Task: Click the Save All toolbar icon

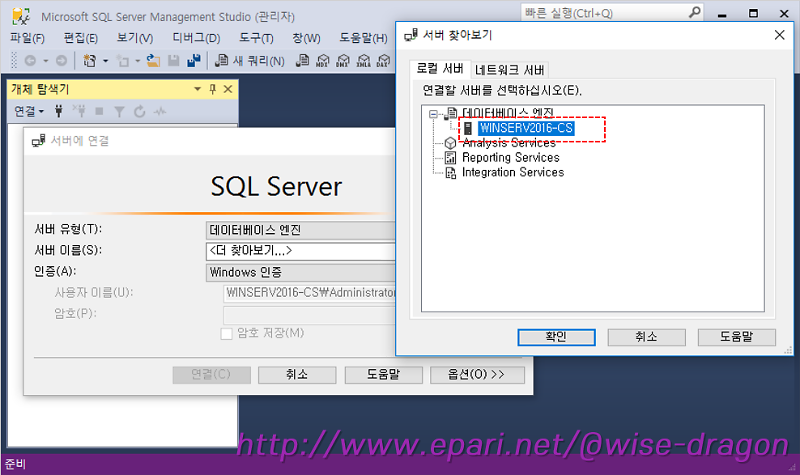Action: pyautogui.click(x=194, y=61)
